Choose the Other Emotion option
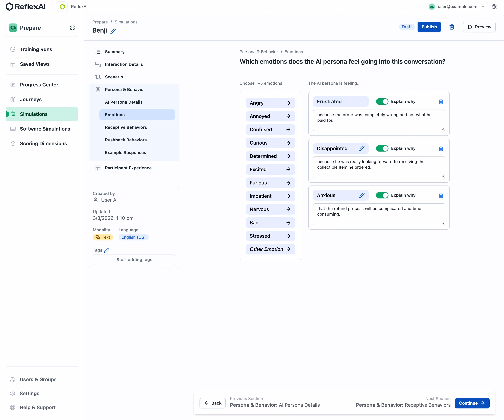Image resolution: width=504 pixels, height=420 pixels. [x=270, y=249]
